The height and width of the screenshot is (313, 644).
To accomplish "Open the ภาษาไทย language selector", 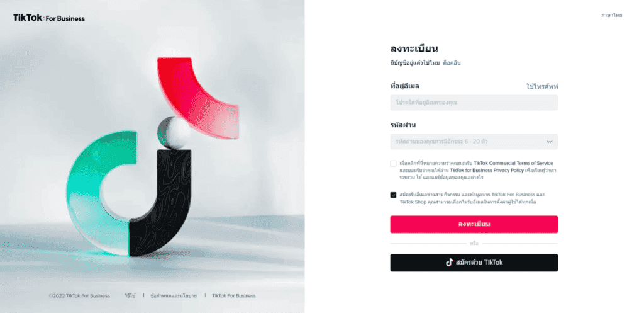I will (x=611, y=15).
